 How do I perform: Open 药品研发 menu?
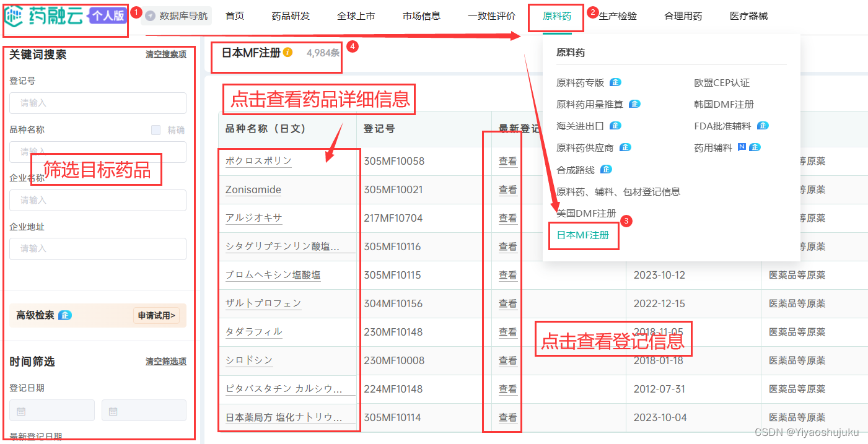(x=291, y=16)
